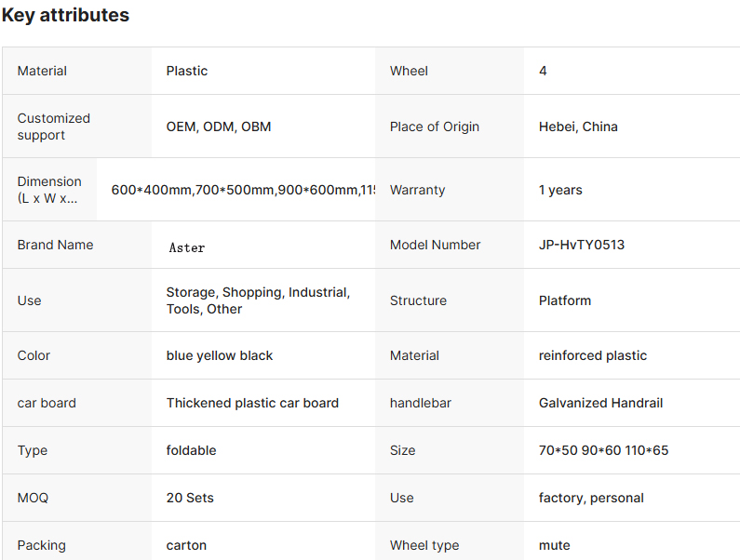The image size is (740, 560).
Task: Select the Structure value Platform
Action: click(x=565, y=300)
